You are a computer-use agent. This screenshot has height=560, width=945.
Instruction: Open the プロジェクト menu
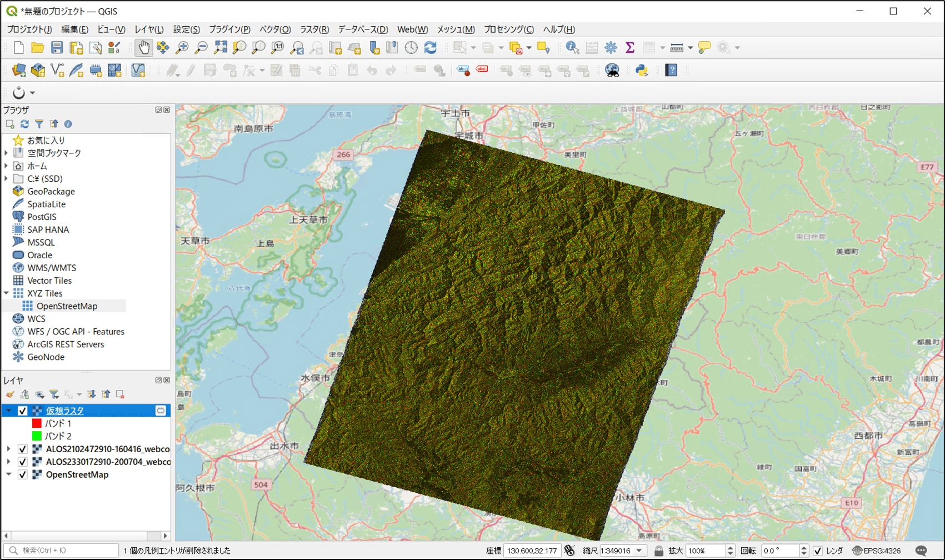pos(29,29)
